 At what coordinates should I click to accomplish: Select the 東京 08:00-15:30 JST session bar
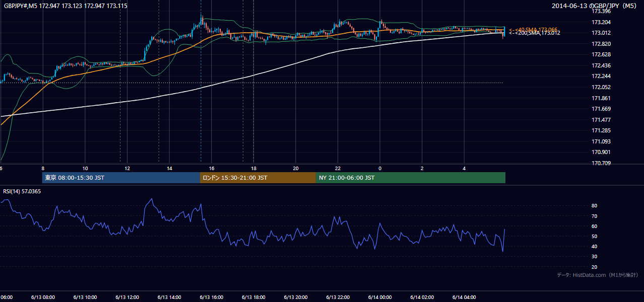click(x=121, y=178)
